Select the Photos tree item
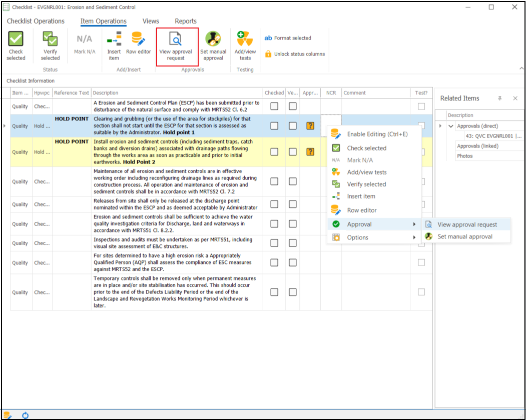 464,156
